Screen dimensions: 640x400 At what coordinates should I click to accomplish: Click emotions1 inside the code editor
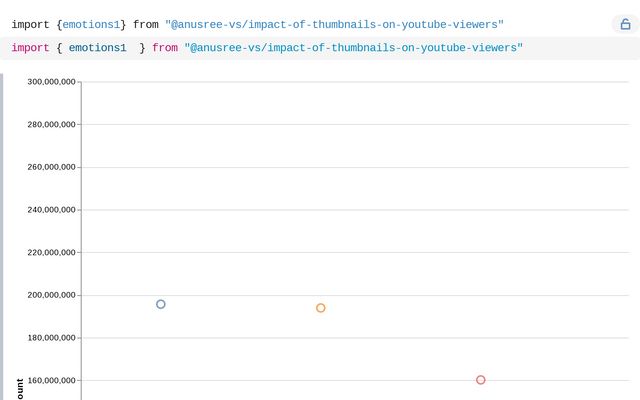tap(98, 48)
